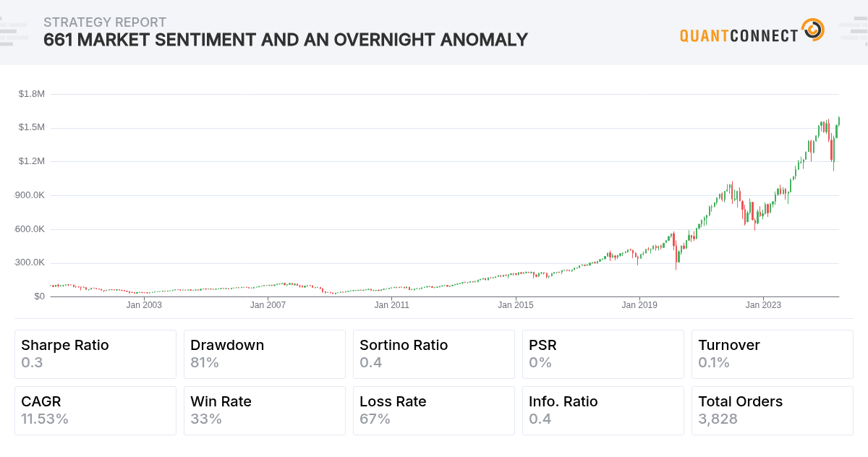
Task: Click the $1.5M y-axis label
Action: pyautogui.click(x=32, y=127)
